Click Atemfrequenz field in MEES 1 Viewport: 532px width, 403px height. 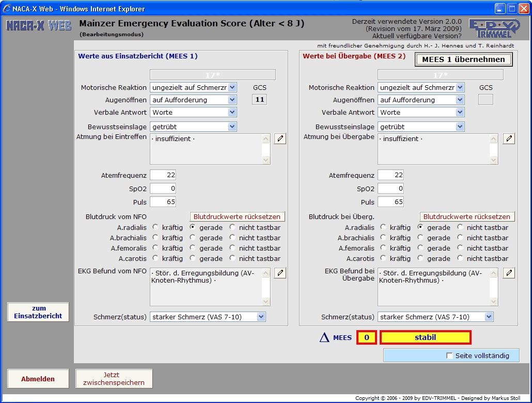pos(163,175)
